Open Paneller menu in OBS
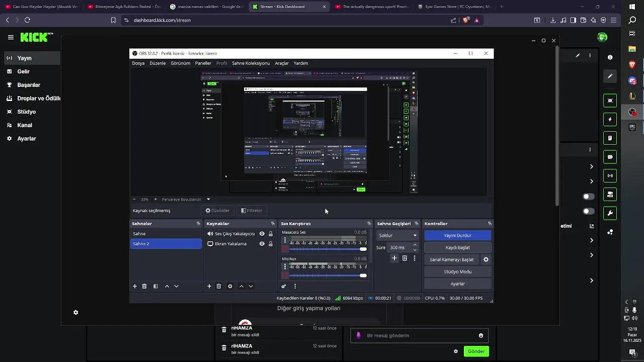644x362 pixels. click(203, 63)
